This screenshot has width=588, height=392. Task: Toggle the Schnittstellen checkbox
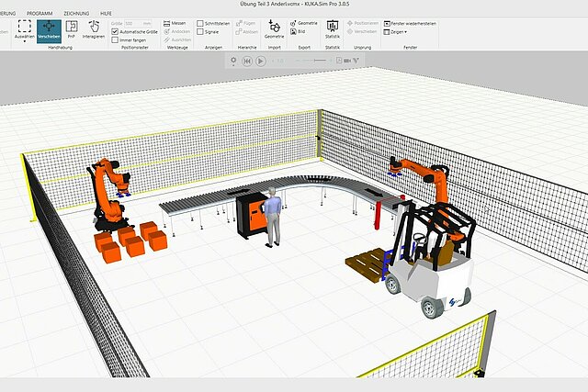[200, 22]
